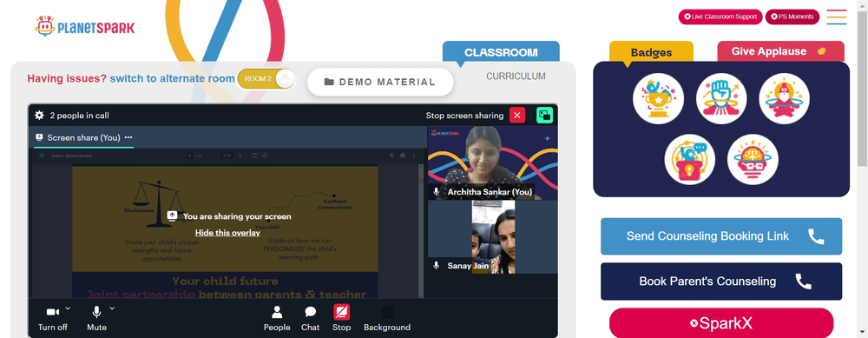Click phone icon on Send Counseling Booking Link
Screen dimensions: 868x338
[816, 236]
